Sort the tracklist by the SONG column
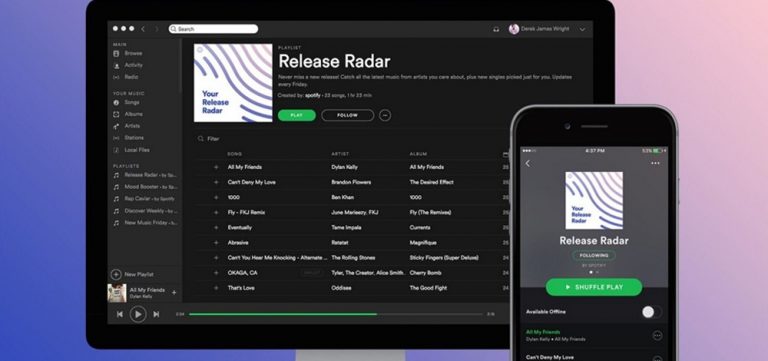Image resolution: width=768 pixels, height=361 pixels. pos(235,154)
